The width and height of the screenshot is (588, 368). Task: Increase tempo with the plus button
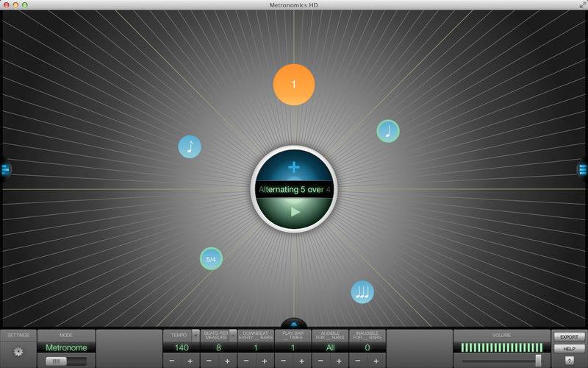click(x=190, y=361)
